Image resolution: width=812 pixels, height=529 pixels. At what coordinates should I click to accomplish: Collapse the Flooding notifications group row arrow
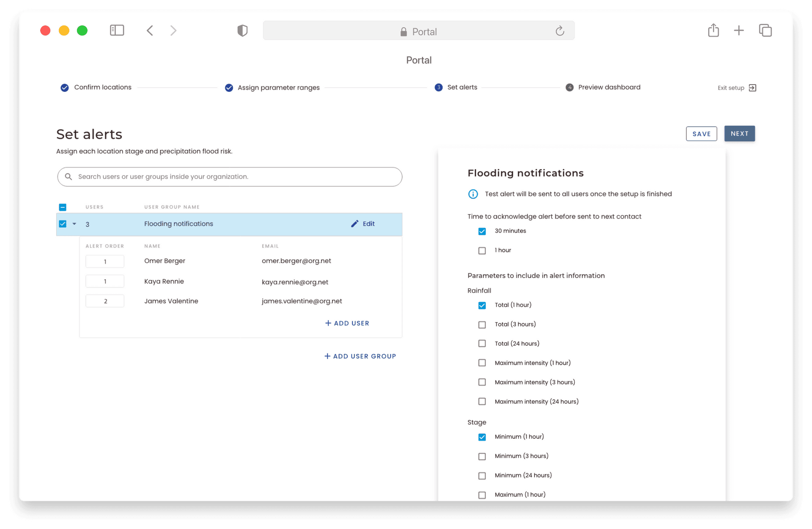(74, 224)
